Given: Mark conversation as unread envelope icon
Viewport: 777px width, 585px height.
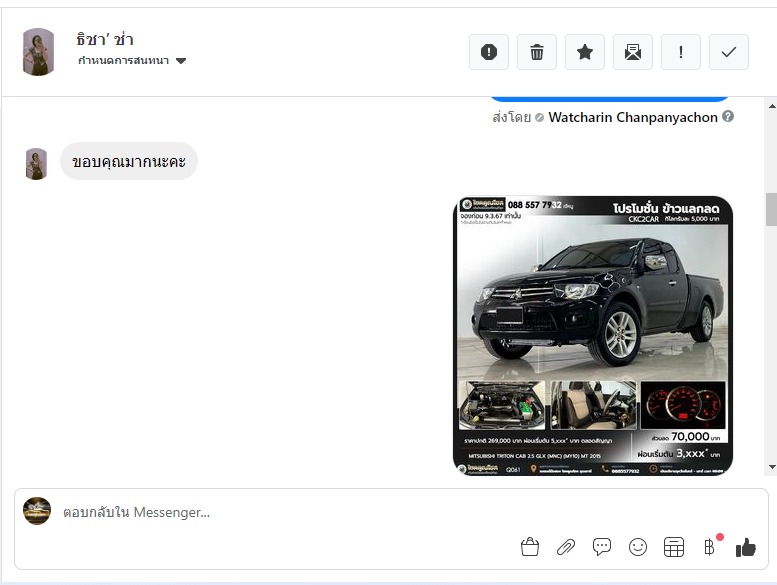Looking at the screenshot, I should (x=633, y=52).
